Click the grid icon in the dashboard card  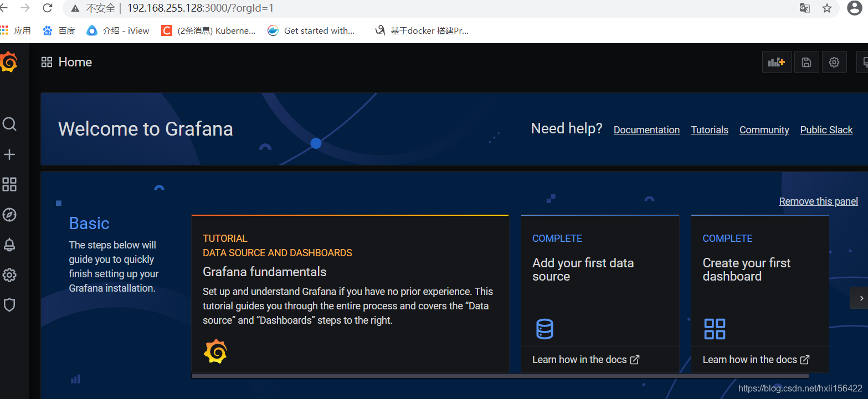(x=715, y=329)
